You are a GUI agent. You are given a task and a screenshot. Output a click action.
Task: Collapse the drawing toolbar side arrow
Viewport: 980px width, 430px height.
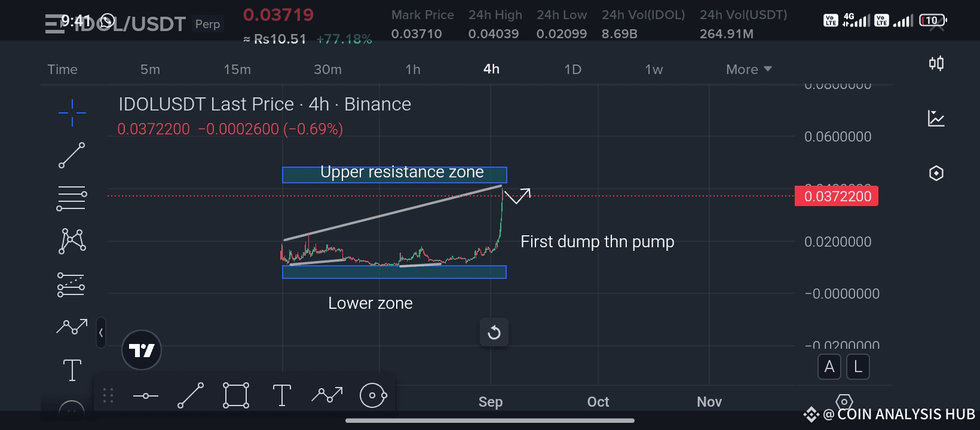pyautogui.click(x=101, y=333)
